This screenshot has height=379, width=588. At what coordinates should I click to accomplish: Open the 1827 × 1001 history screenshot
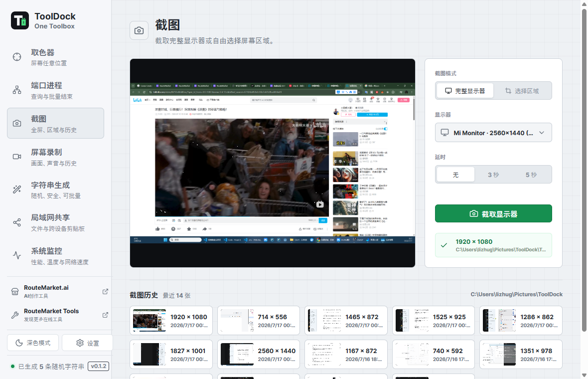coord(171,354)
